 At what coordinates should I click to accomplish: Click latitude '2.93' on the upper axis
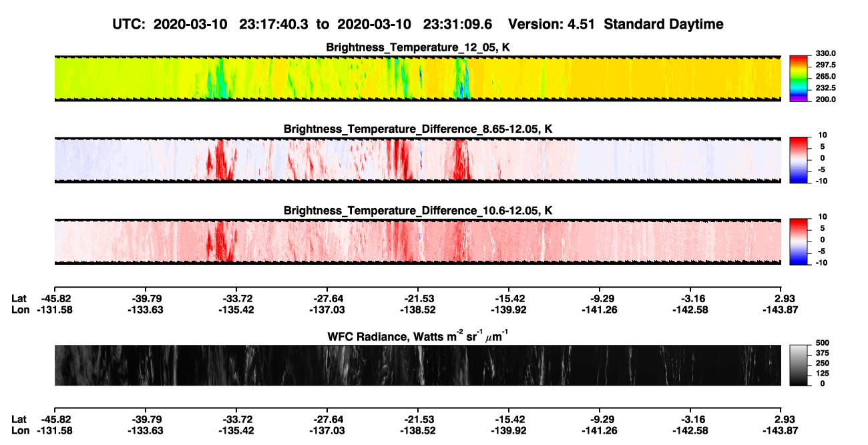[x=784, y=298]
